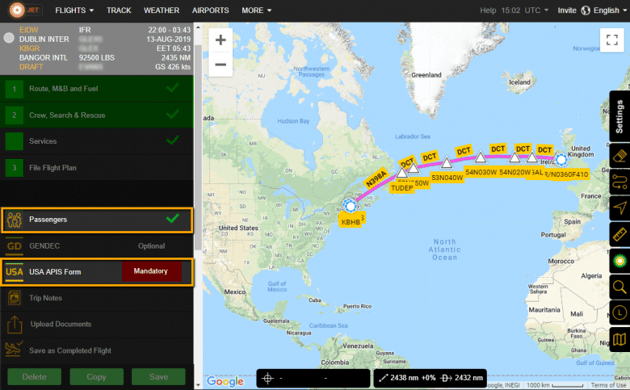Open the Services step
The image size is (630, 390).
click(x=97, y=141)
